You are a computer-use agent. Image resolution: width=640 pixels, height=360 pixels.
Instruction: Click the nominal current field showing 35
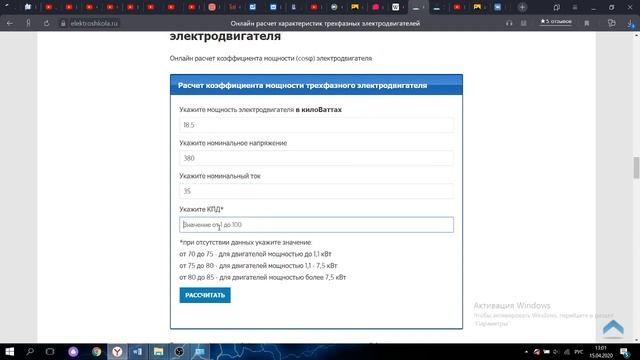[x=316, y=191]
